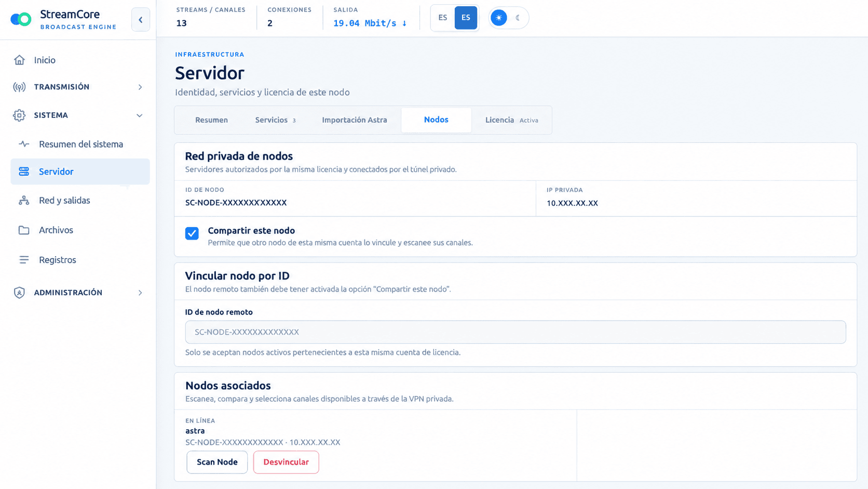
Task: Click the Sistema gear icon
Action: coord(19,115)
